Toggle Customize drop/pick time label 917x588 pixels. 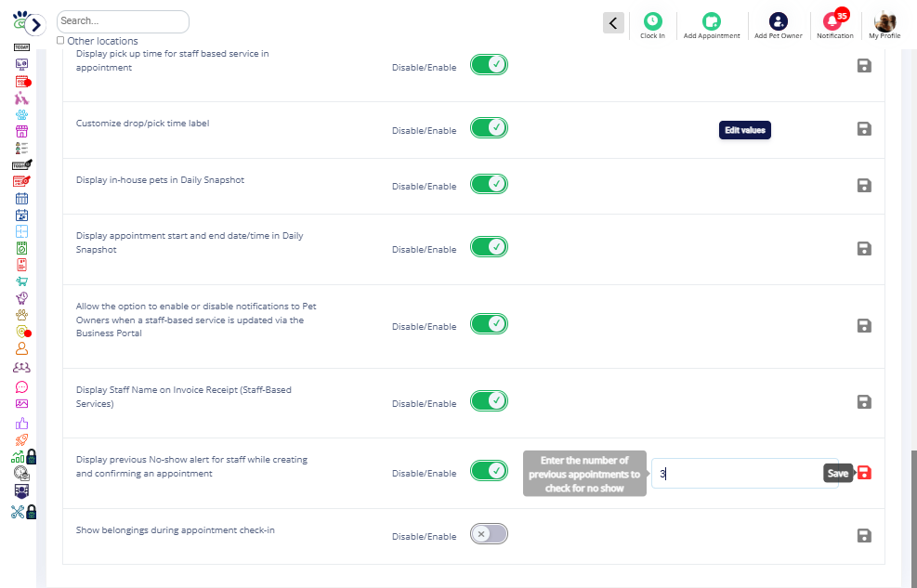tap(489, 128)
